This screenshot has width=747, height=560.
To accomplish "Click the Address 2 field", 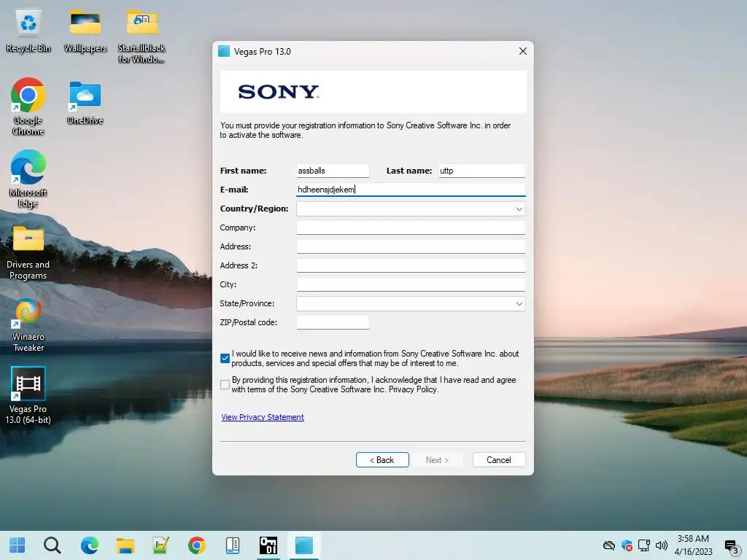I will pos(411,265).
